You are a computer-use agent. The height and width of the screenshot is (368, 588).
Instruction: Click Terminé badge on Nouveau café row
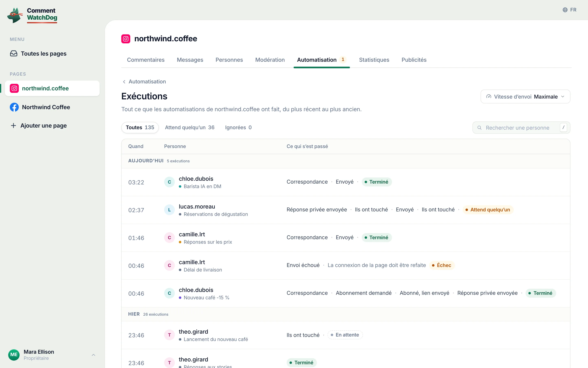(541, 293)
